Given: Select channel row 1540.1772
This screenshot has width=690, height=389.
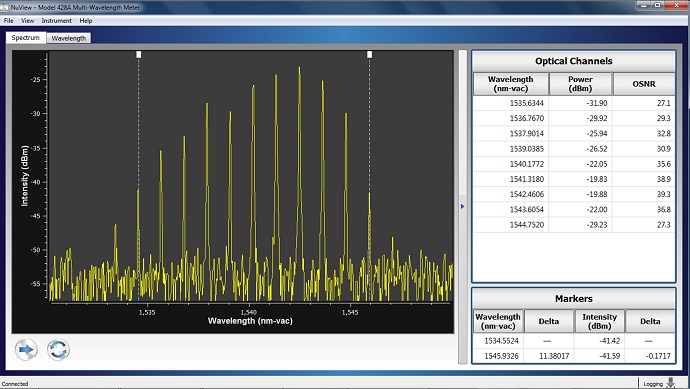Looking at the screenshot, I should [x=574, y=164].
